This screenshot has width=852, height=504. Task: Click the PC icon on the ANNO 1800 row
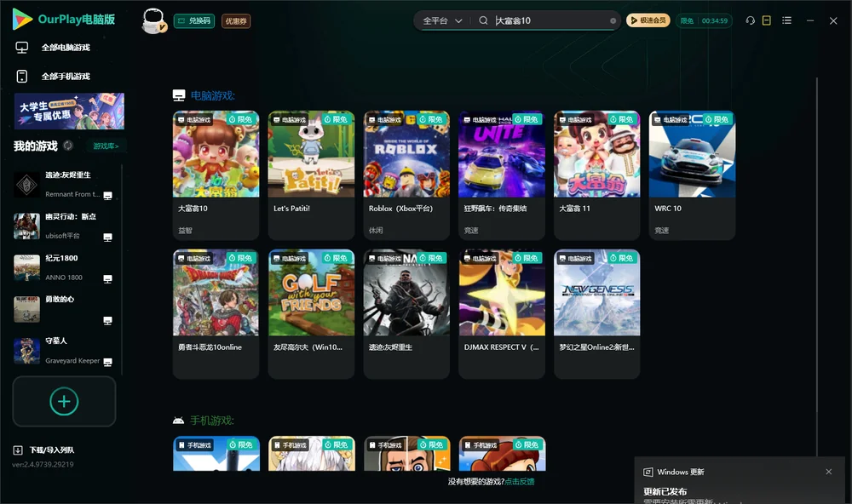107,278
